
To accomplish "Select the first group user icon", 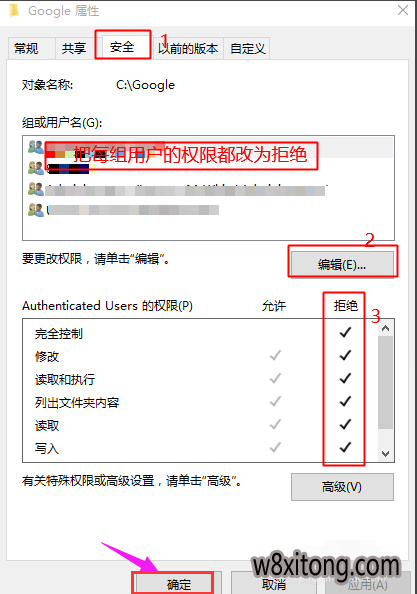I will pyautogui.click(x=36, y=147).
